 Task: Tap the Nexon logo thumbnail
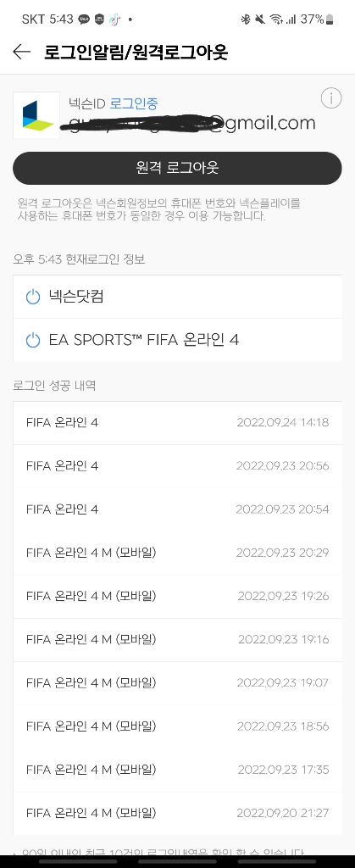(36, 115)
